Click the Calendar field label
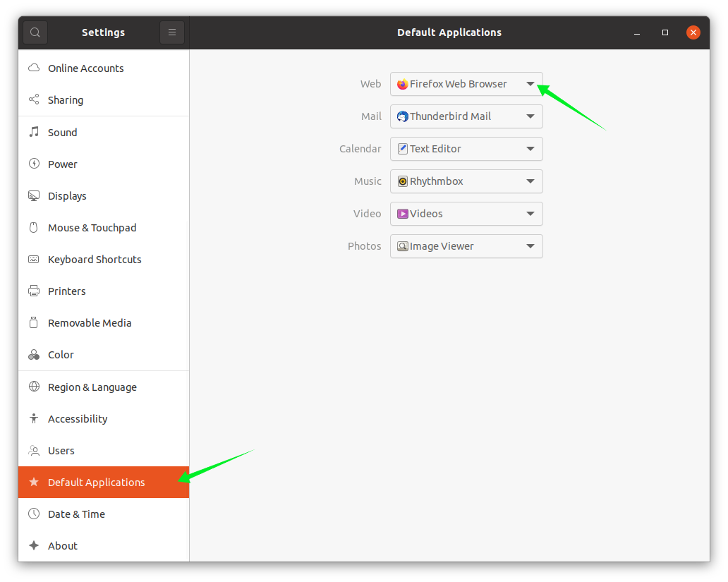Viewport: 728px width, 582px height. [360, 149]
